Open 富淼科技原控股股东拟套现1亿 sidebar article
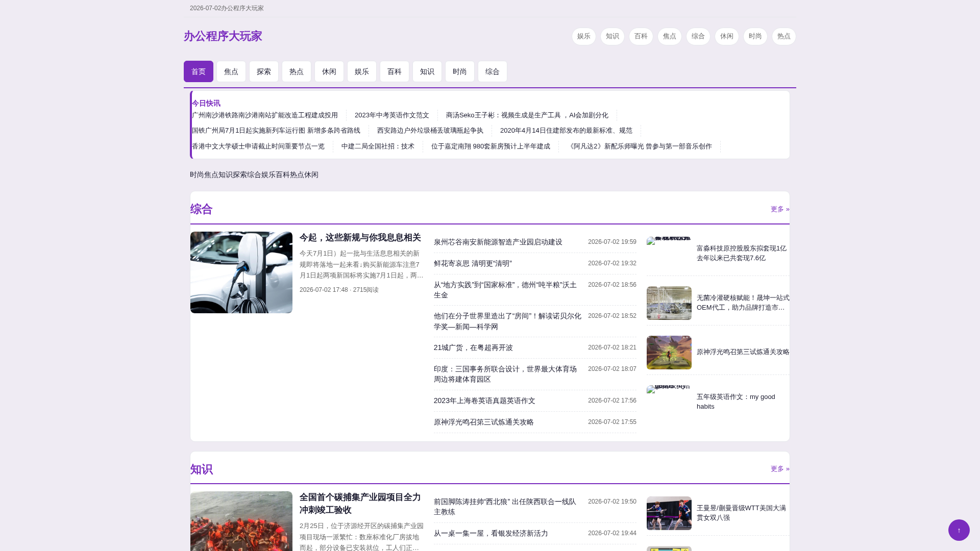This screenshot has height=551, width=980. point(742,253)
